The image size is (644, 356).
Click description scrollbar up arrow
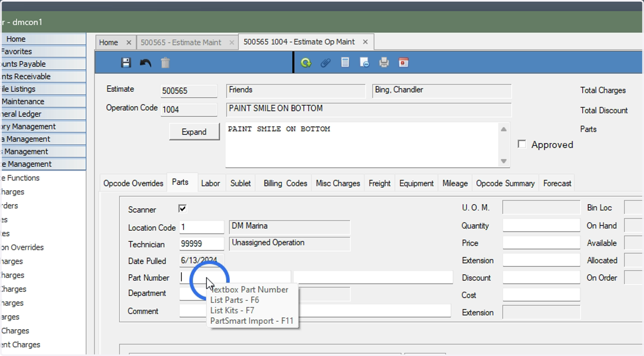click(x=503, y=129)
